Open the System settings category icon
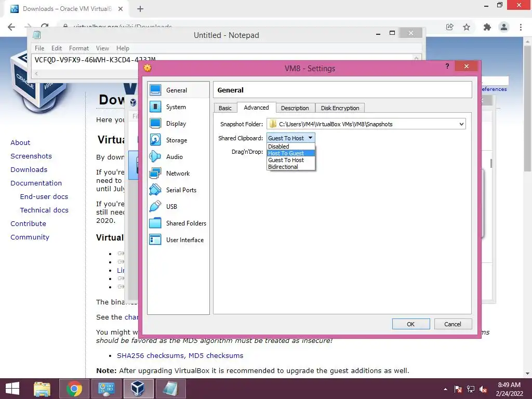Screen dimensions: 532x399 (155, 107)
